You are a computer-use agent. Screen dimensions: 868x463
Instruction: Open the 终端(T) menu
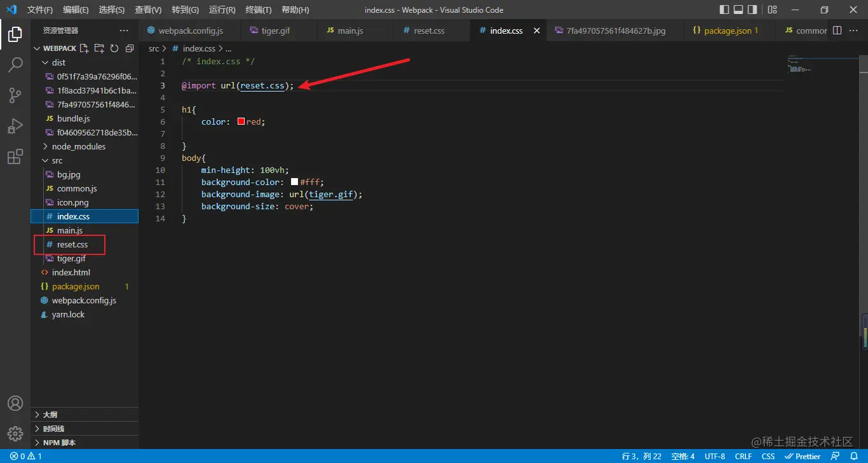tap(259, 10)
